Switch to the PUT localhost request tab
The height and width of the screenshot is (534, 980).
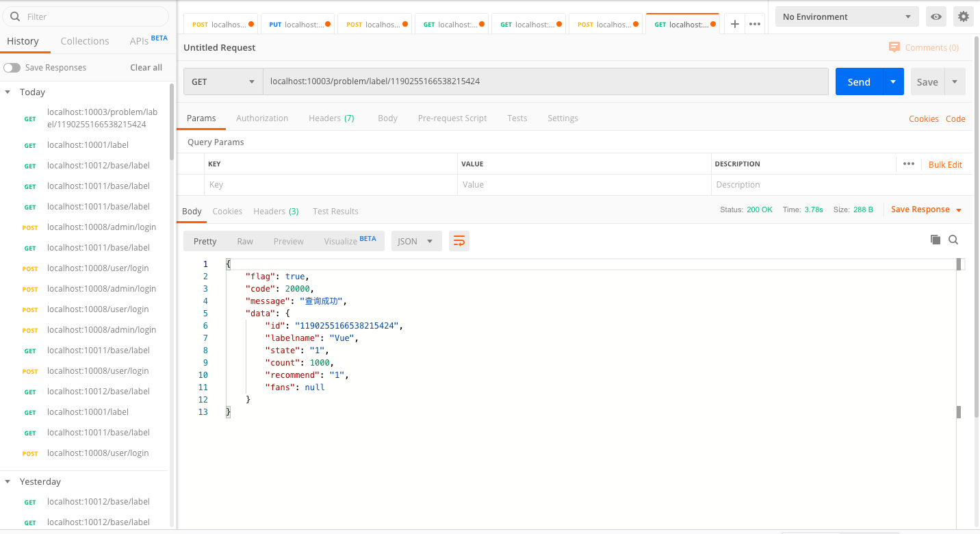[298, 24]
